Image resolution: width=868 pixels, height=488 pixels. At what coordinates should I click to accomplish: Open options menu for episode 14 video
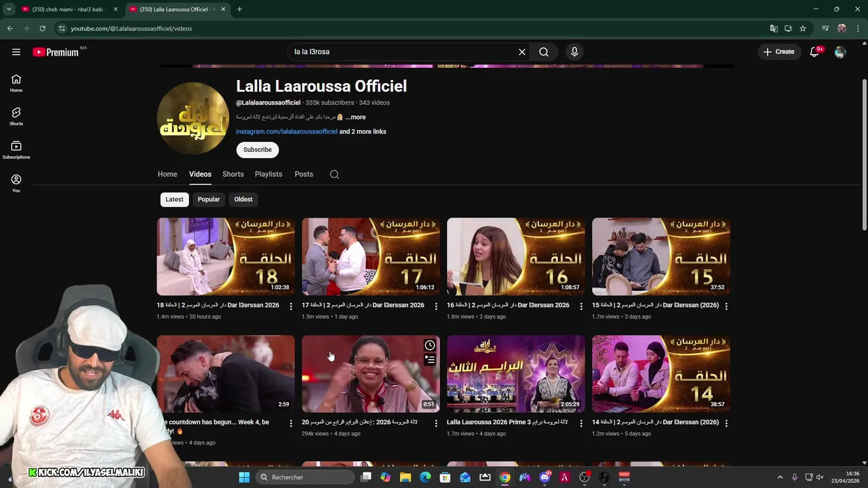pyautogui.click(x=726, y=423)
